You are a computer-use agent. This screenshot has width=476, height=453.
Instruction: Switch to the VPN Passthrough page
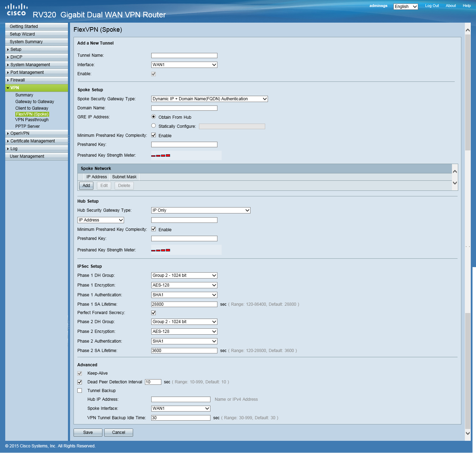(x=32, y=119)
